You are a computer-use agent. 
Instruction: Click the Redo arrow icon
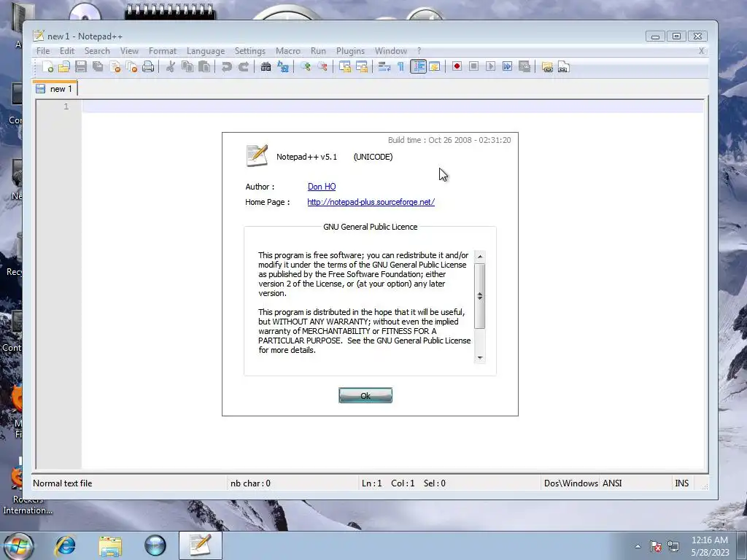pyautogui.click(x=244, y=66)
